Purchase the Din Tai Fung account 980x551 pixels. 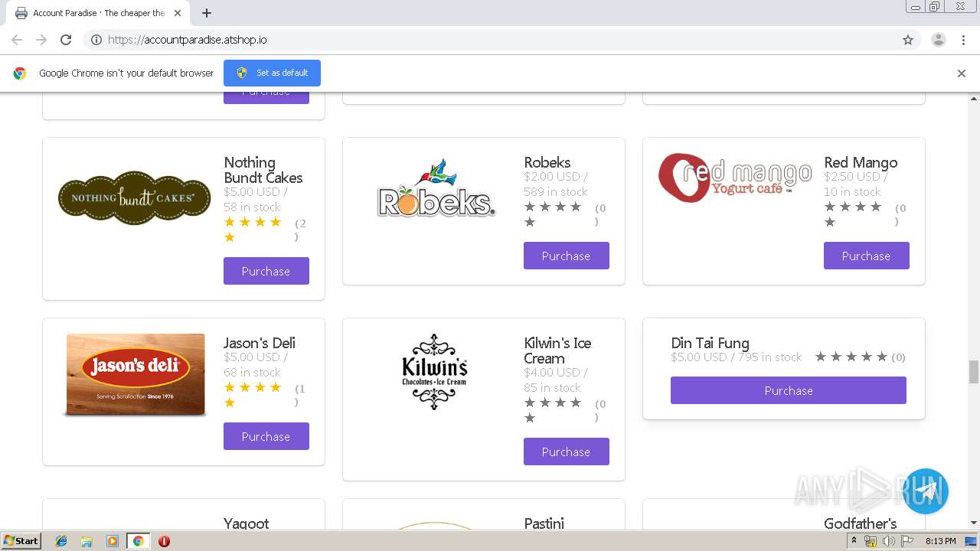click(x=789, y=390)
